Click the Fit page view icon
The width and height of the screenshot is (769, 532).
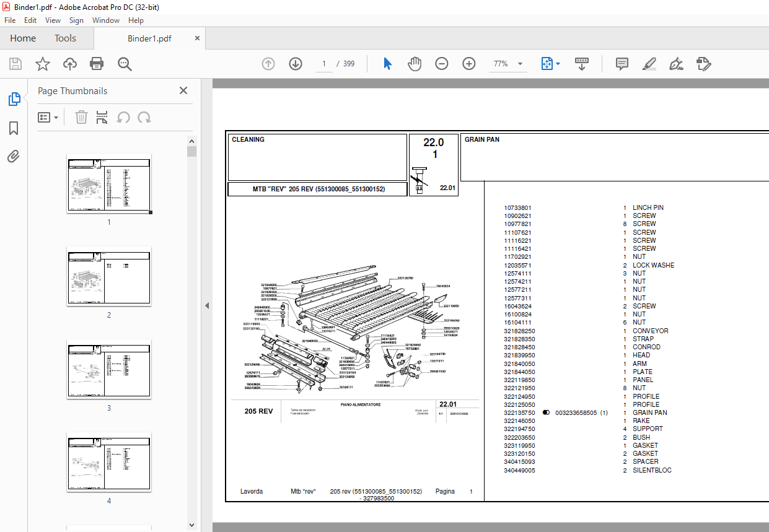tap(547, 64)
